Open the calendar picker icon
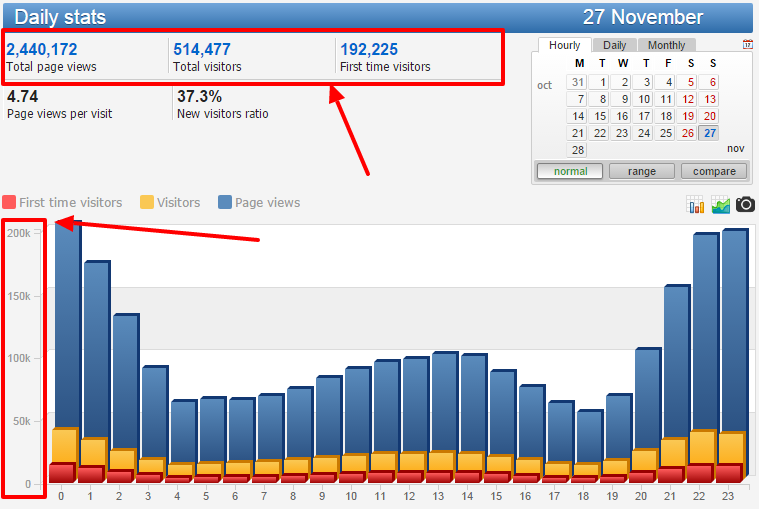The height and width of the screenshot is (509, 759). pos(748,45)
